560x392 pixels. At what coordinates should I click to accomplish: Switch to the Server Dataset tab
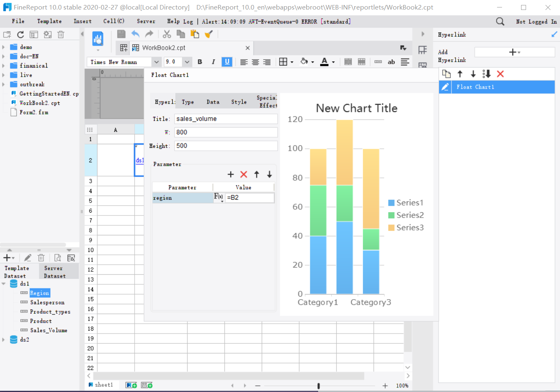point(55,272)
